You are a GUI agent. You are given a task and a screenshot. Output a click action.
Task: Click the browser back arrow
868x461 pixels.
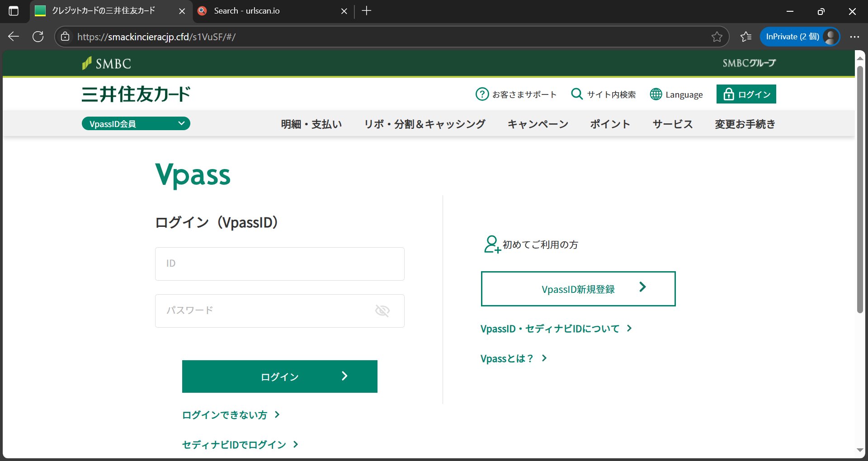tap(14, 37)
